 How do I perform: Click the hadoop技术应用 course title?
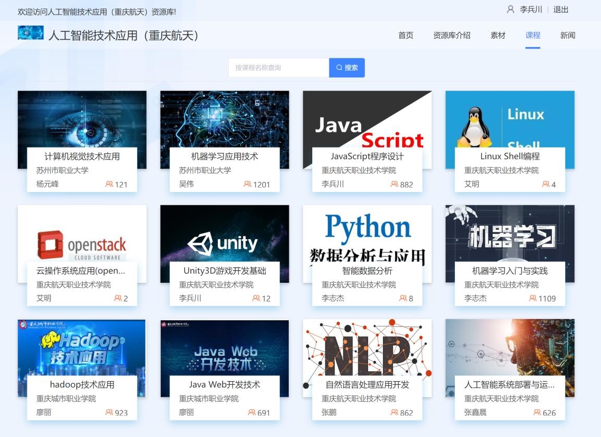pos(82,384)
